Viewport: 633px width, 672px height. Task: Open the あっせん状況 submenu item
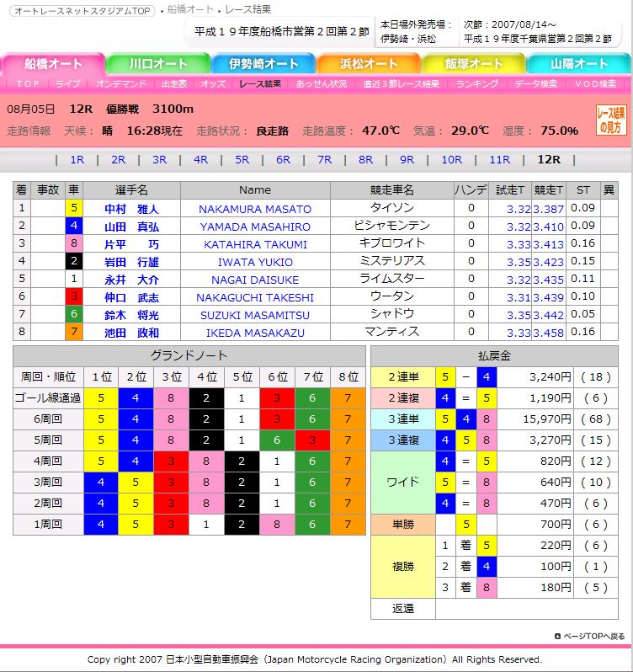tap(322, 83)
